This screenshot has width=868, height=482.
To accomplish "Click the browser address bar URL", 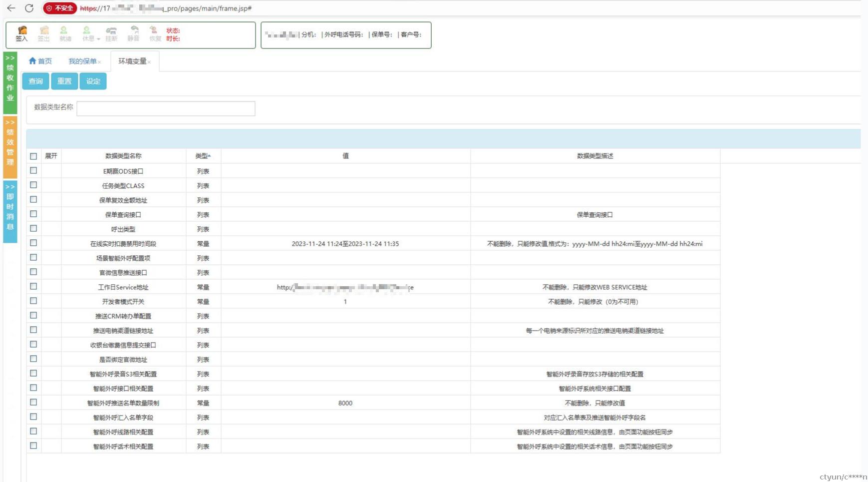I will [x=166, y=8].
